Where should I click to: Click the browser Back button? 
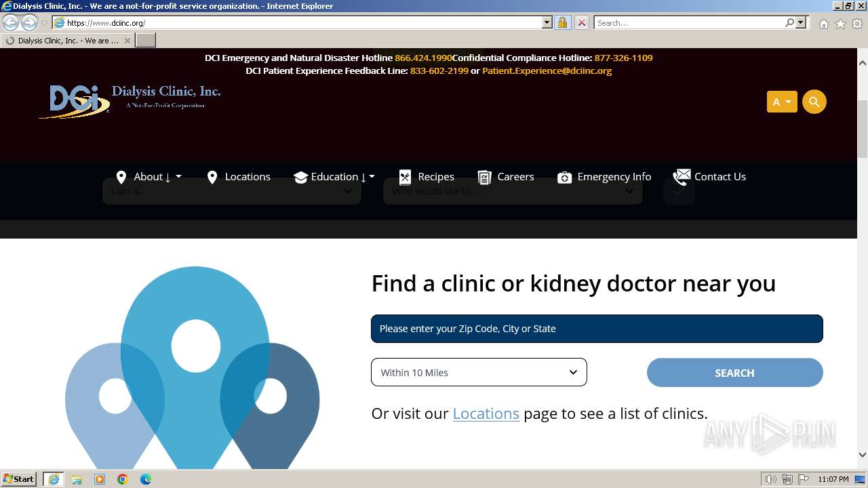click(11, 22)
